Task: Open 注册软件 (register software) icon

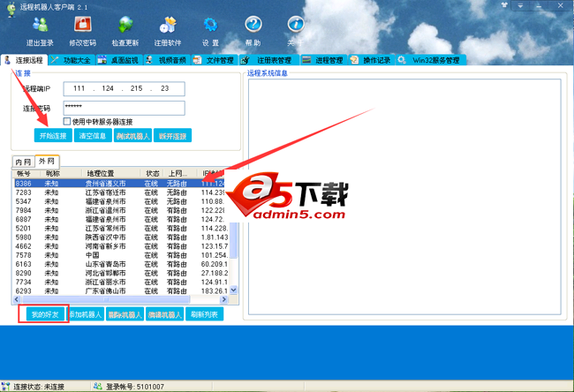Action: coord(167,31)
